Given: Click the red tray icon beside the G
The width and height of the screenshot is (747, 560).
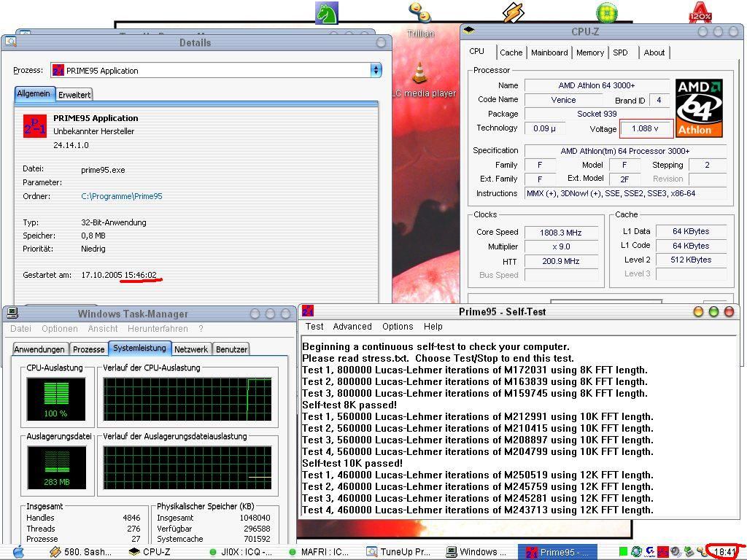Looking at the screenshot, I should [662, 552].
